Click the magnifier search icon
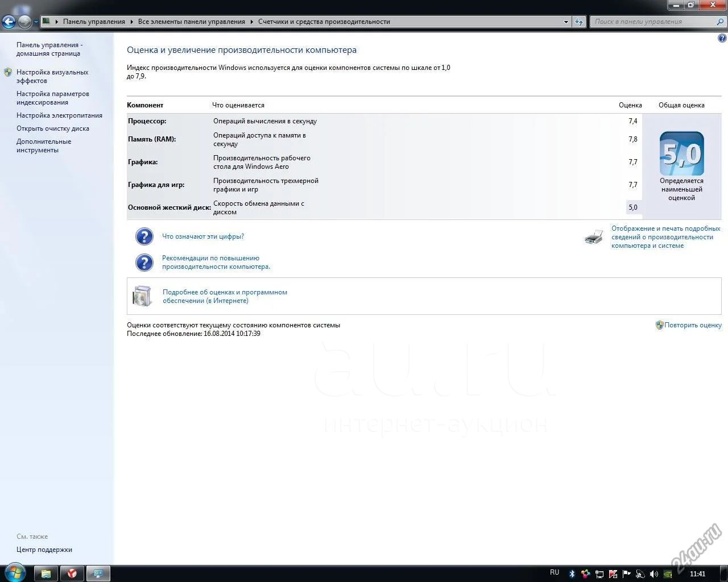The height and width of the screenshot is (582, 728). [721, 22]
